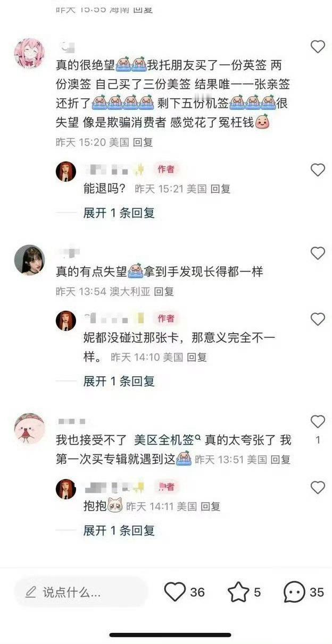Expand 展开 1 条回复 under 抱抱 reply
Image resolution: width=332 pixels, height=644 pixels.
[119, 530]
